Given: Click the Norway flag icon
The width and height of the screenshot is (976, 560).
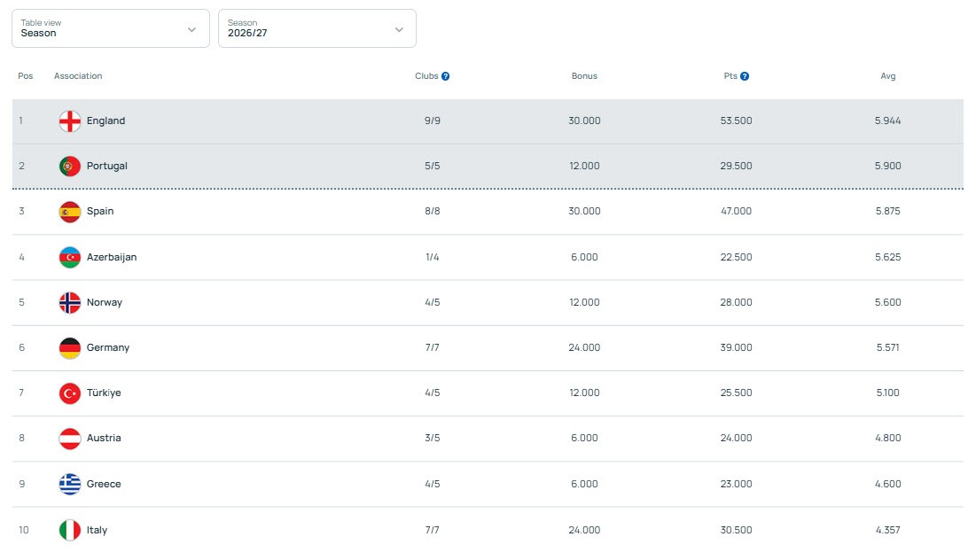Looking at the screenshot, I should (x=70, y=302).
